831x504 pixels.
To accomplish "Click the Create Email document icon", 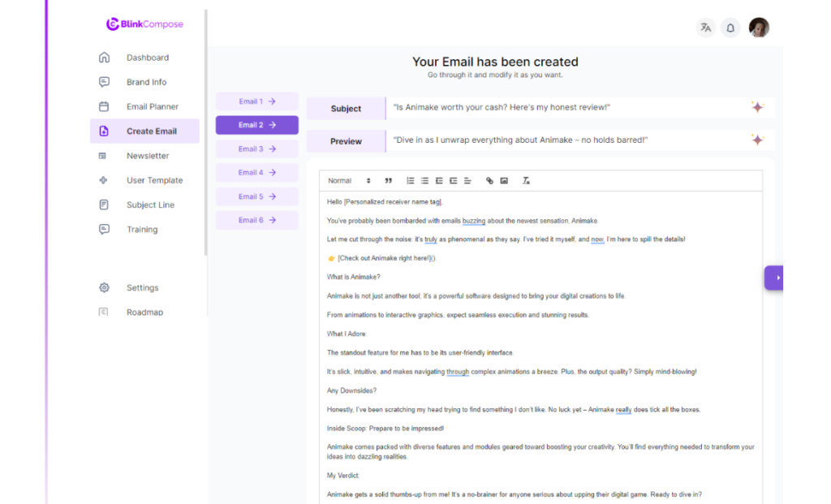I will point(104,131).
